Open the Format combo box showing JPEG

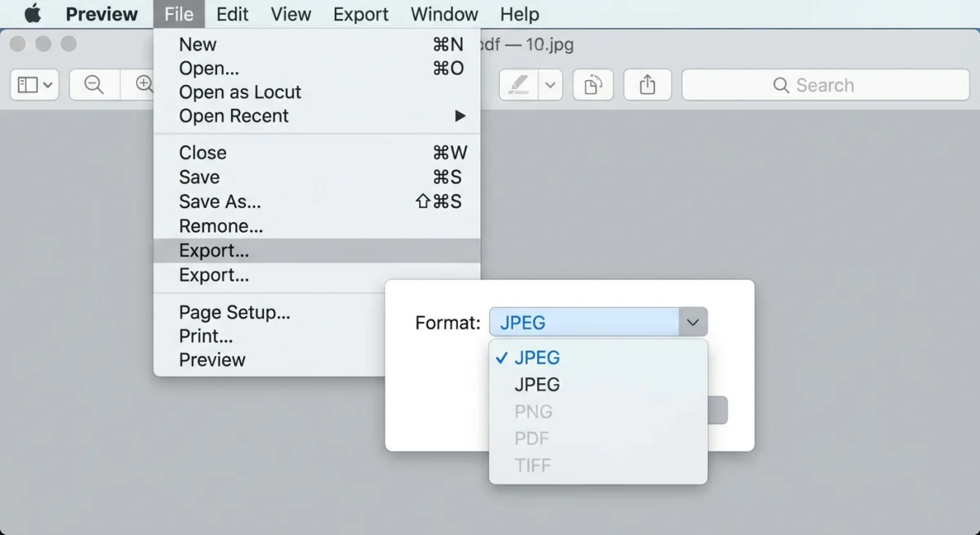pos(599,322)
